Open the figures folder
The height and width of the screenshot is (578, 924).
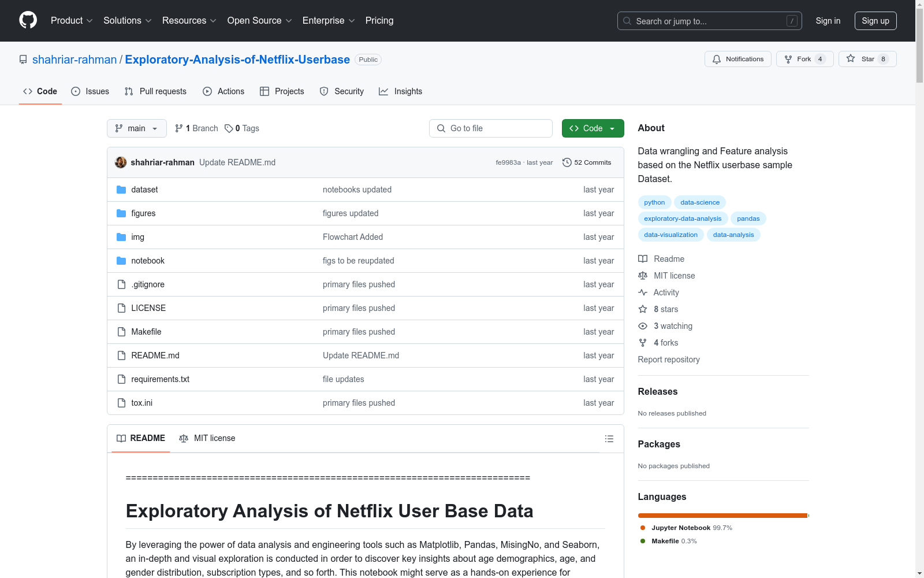(x=143, y=213)
